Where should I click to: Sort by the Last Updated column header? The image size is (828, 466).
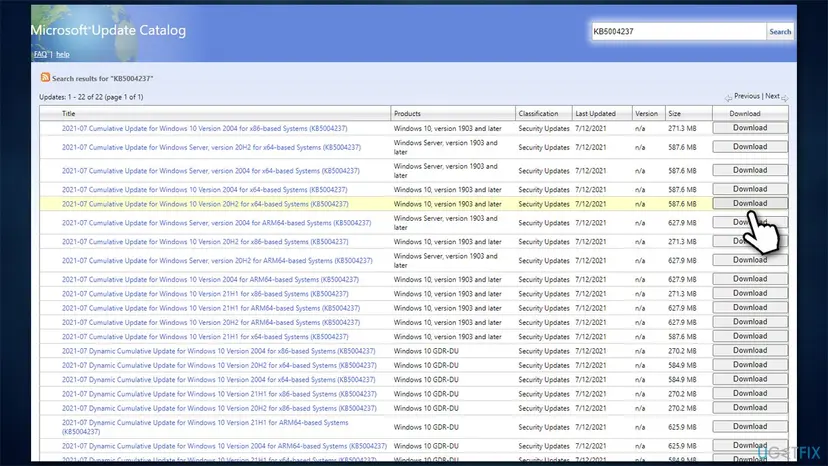tap(595, 114)
